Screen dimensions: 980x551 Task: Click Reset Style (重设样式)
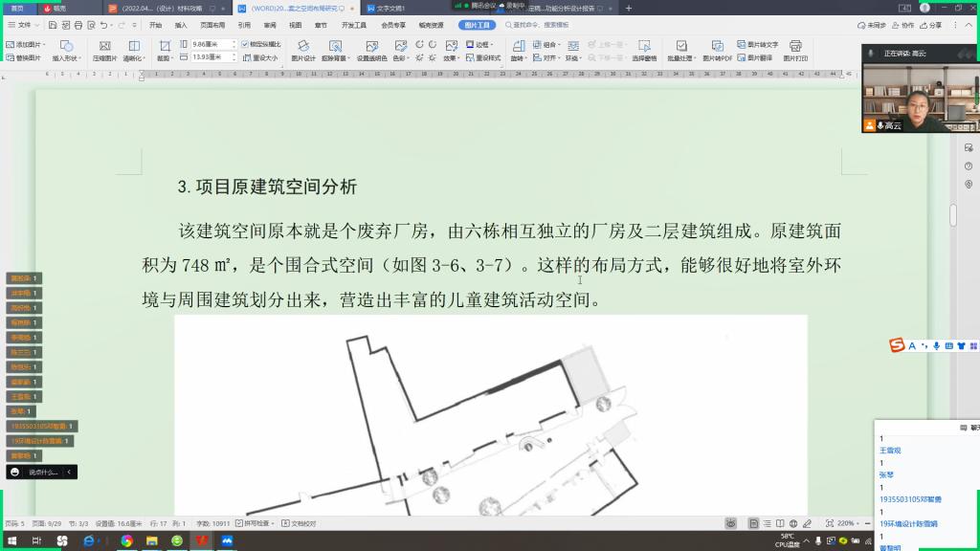(483, 57)
